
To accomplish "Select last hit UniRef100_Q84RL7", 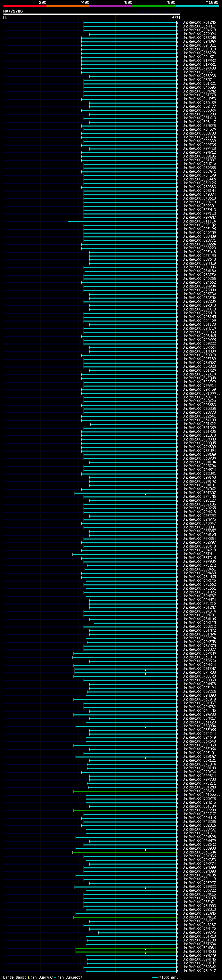I will coord(199,971).
